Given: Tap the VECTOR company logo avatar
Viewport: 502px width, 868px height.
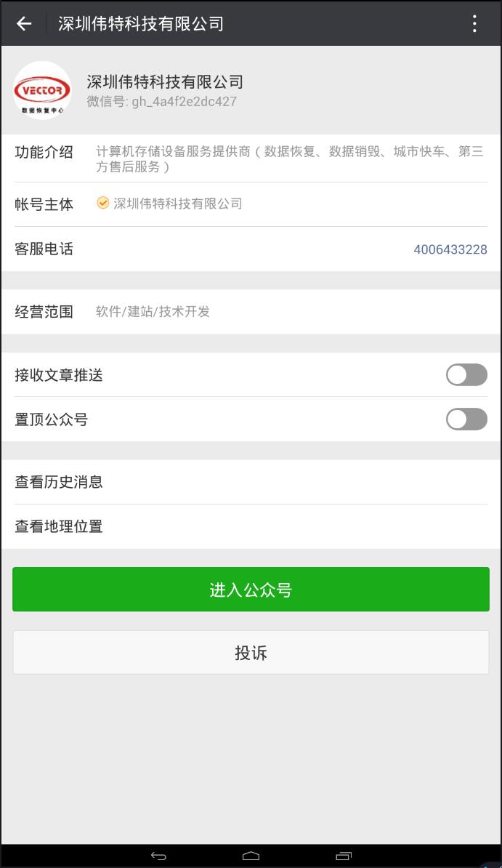Looking at the screenshot, I should point(41,90).
